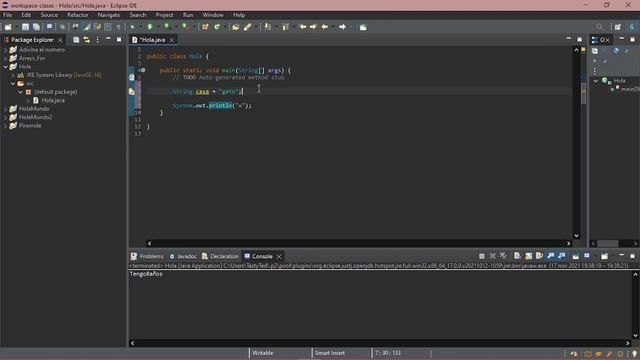Minimize the Package Explorer view

point(108,39)
